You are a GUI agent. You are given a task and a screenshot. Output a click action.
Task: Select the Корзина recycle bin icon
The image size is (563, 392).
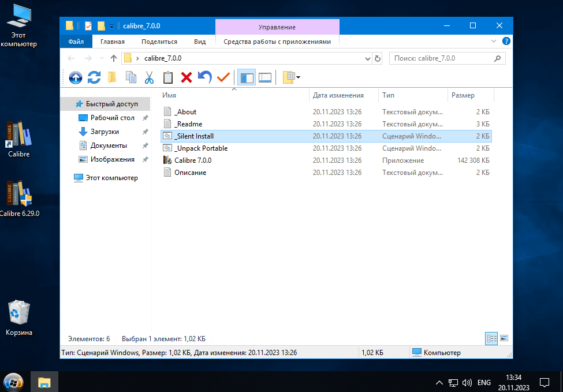[x=19, y=319]
